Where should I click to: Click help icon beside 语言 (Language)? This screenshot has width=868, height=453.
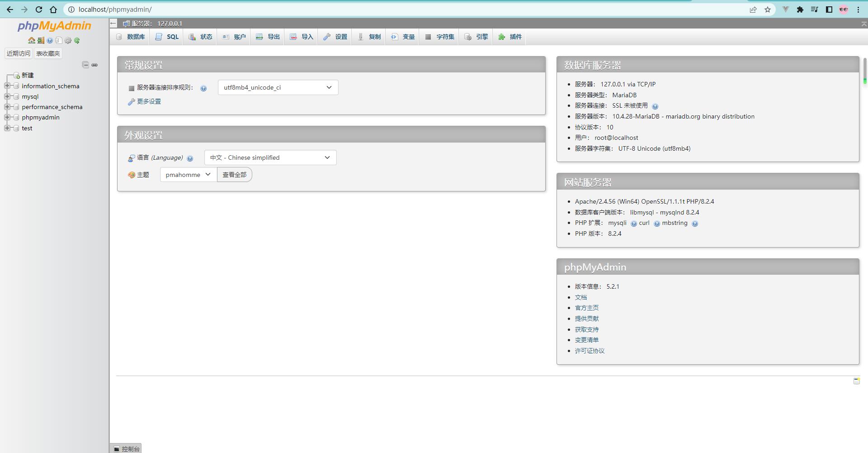tap(190, 158)
